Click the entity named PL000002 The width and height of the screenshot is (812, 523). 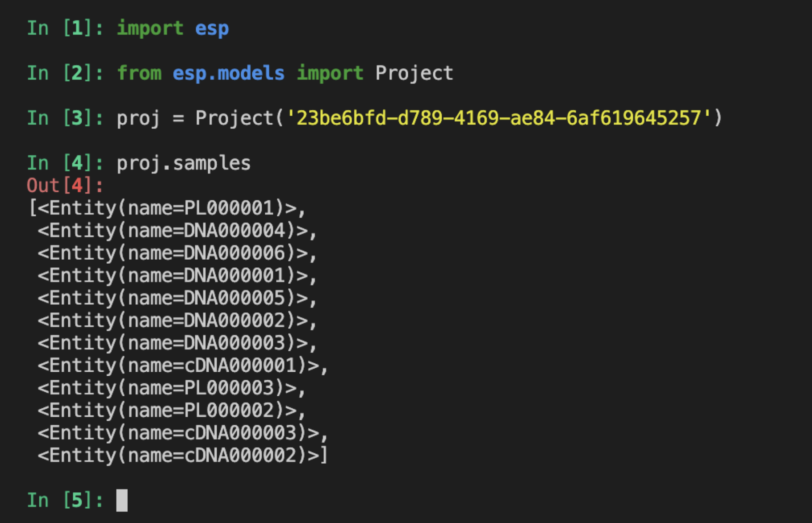click(x=172, y=411)
